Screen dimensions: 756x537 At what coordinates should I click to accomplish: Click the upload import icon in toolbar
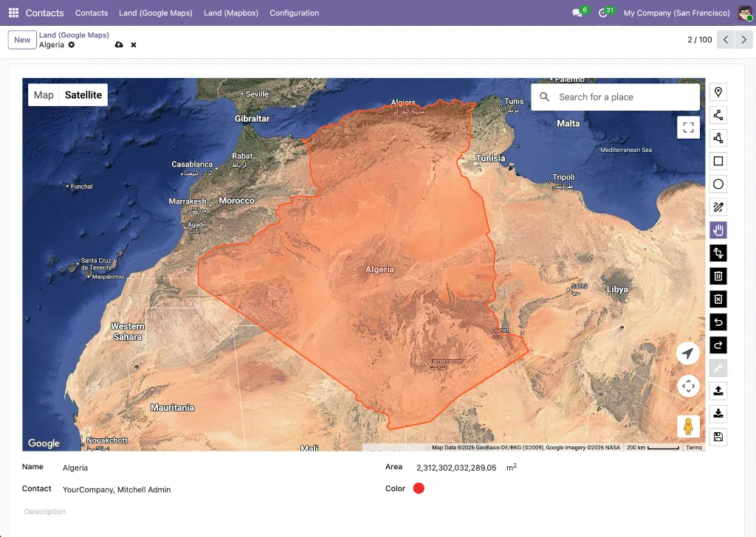click(718, 391)
